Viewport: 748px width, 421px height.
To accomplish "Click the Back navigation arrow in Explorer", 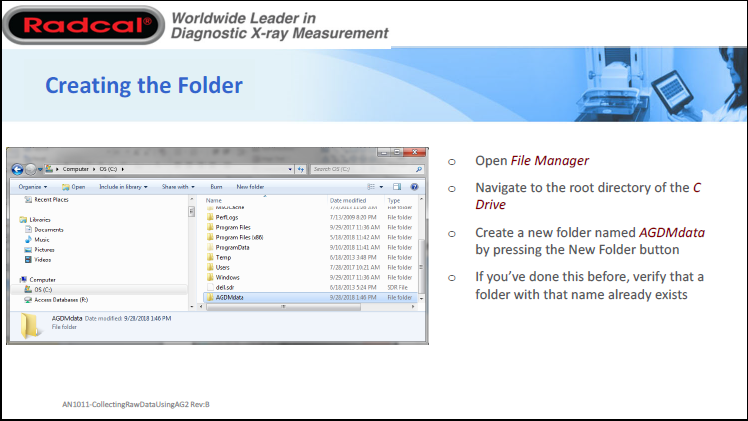I will point(18,169).
